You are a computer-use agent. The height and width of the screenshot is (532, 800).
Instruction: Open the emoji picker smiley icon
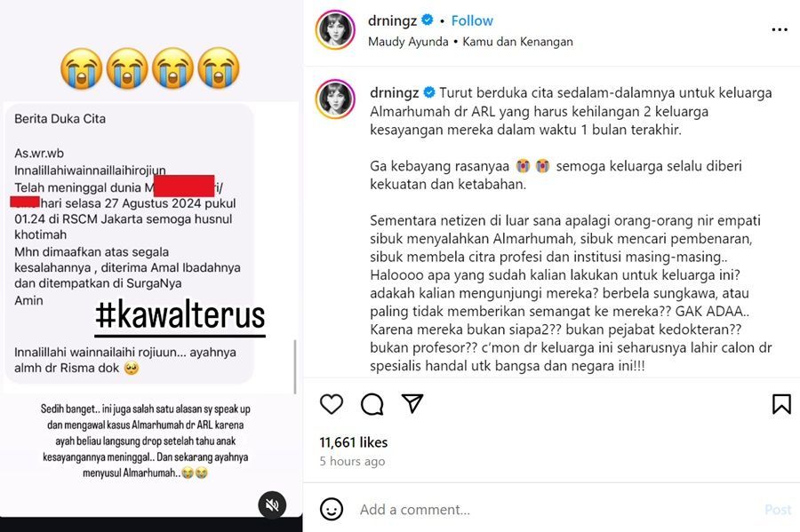click(332, 509)
